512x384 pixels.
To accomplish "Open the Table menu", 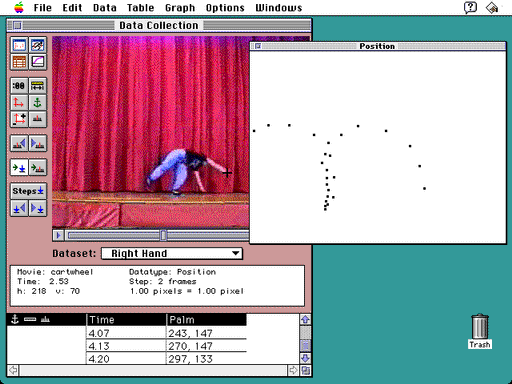I will point(141,8).
